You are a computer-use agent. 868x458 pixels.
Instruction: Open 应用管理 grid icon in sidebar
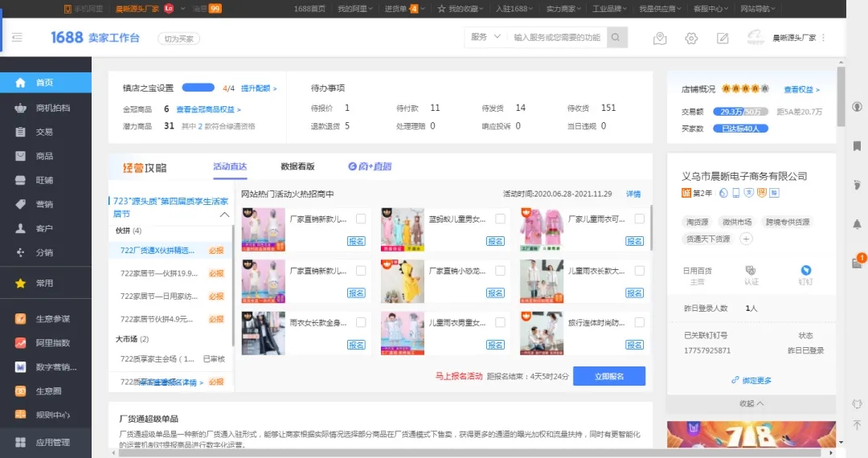tap(20, 442)
